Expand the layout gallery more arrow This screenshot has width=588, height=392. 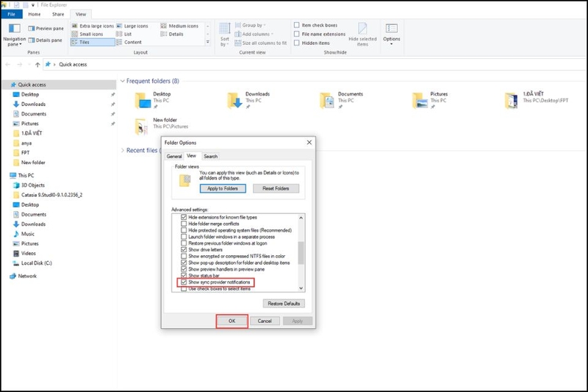pyautogui.click(x=208, y=43)
